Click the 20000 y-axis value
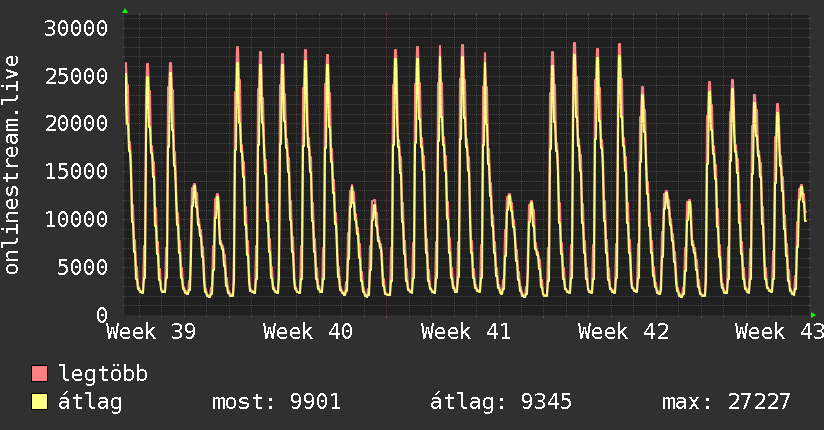This screenshot has width=824, height=430. click(x=76, y=124)
